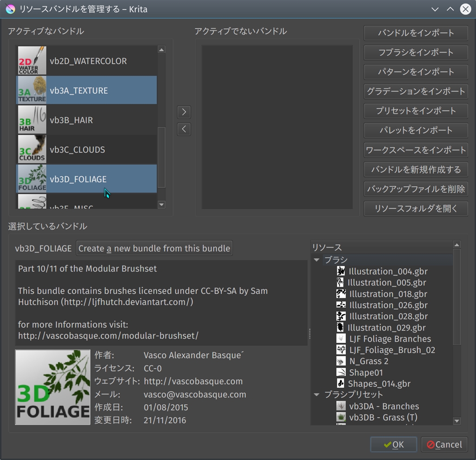Click the Krita logo in title bar
Image resolution: width=476 pixels, height=460 pixels.
pyautogui.click(x=10, y=9)
